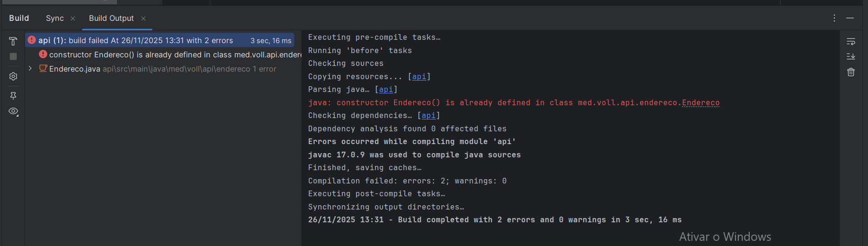
Task: Open the eye view options icon
Action: [x=13, y=111]
